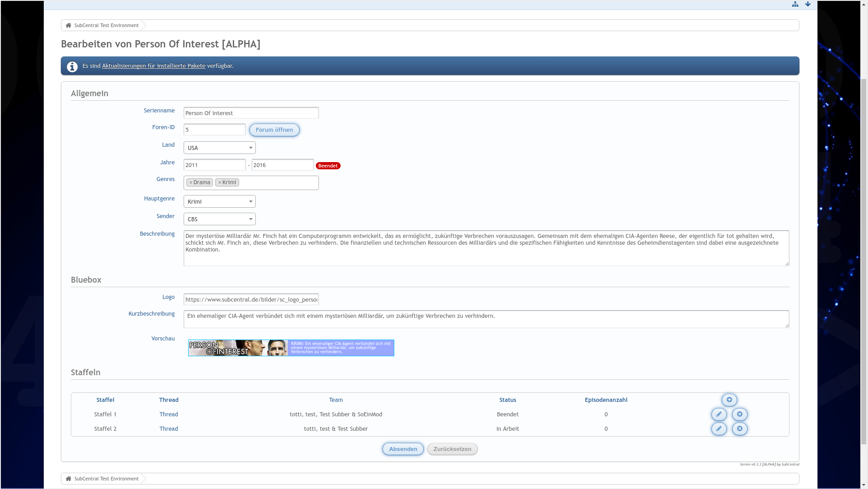Click the sitemap icon at top right
Image resolution: width=868 pixels, height=489 pixels.
(x=795, y=4)
